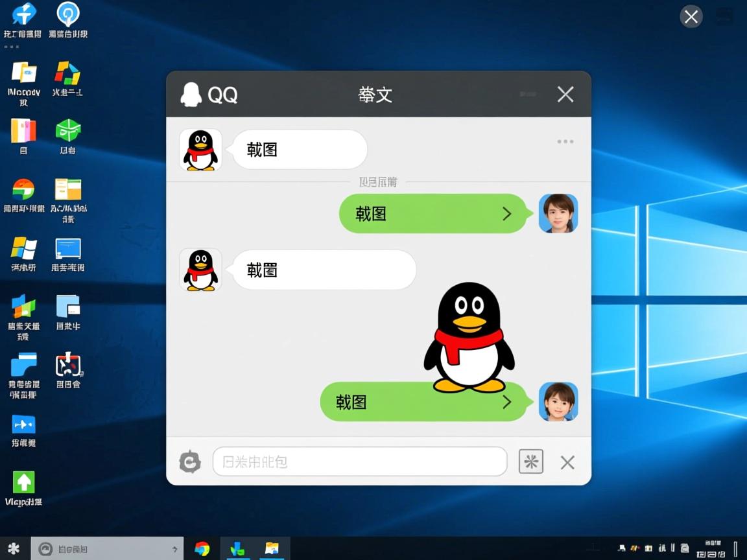Open the Windows Start menu

coord(13,548)
